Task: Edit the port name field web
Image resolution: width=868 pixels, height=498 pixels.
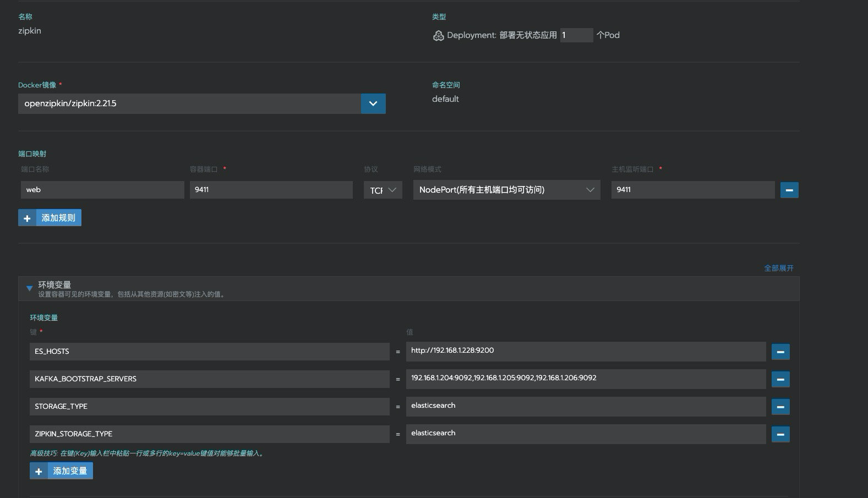Action: tap(102, 190)
